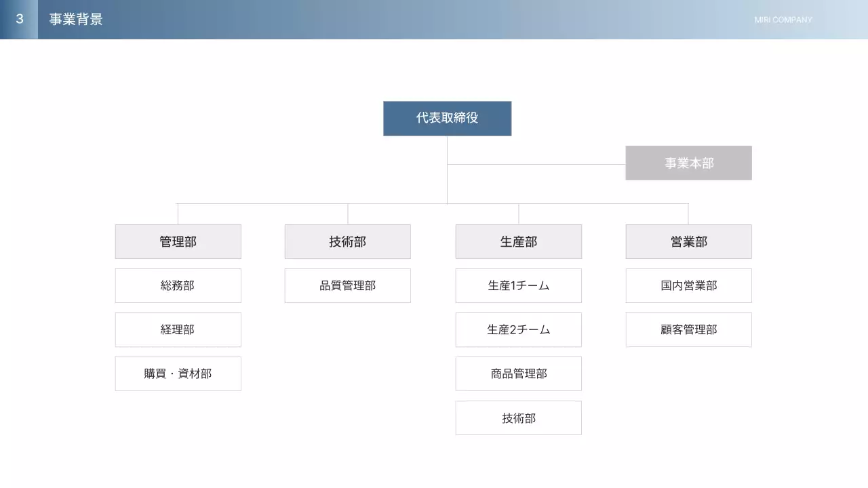Click the 総務部 box under 管理部
The height and width of the screenshot is (488, 868).
click(x=178, y=285)
